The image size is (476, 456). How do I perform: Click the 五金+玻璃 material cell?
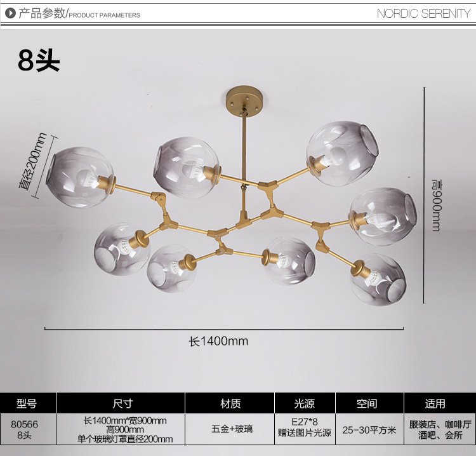[230, 429]
